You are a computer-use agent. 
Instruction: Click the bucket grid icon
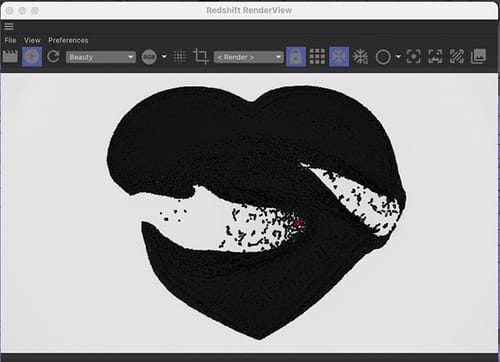(x=317, y=57)
